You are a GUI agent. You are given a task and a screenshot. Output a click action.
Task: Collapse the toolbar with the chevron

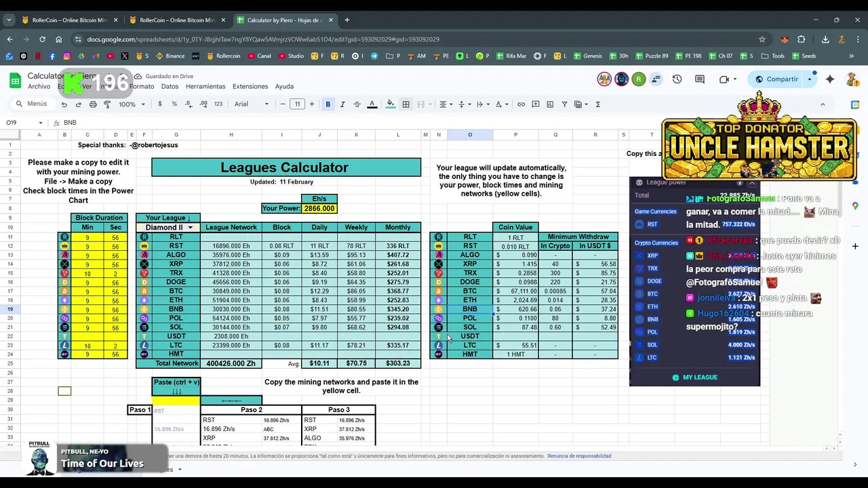(823, 104)
